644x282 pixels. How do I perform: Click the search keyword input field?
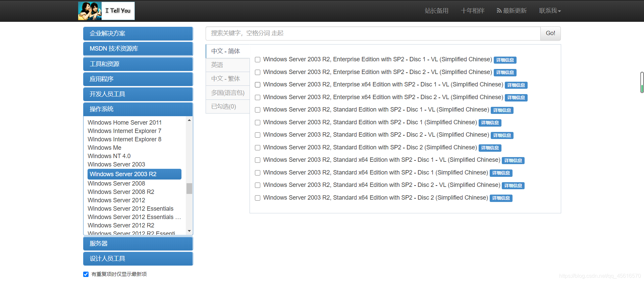[373, 33]
